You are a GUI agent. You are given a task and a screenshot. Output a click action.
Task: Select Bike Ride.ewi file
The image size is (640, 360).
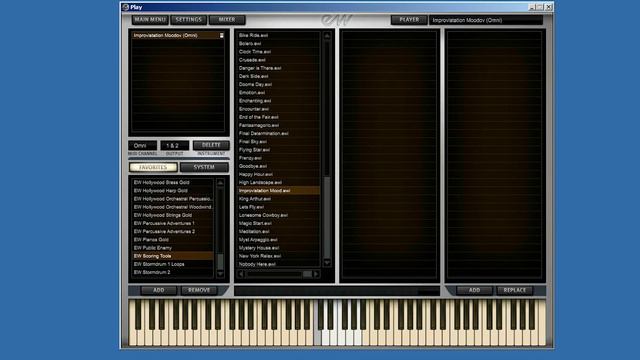click(x=279, y=36)
